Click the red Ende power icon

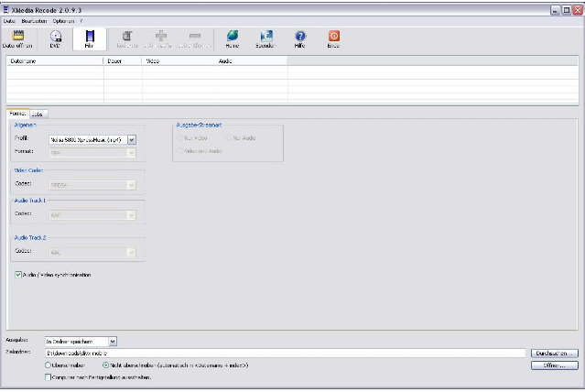pos(334,36)
